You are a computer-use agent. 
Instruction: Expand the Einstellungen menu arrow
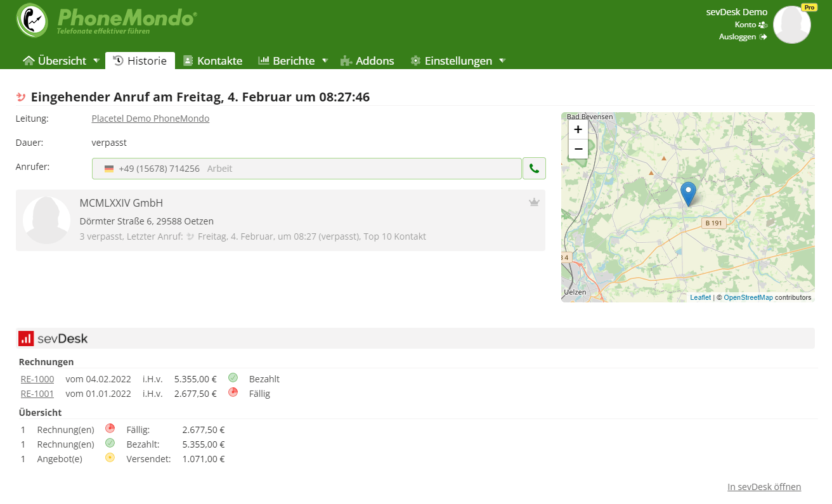tap(502, 61)
